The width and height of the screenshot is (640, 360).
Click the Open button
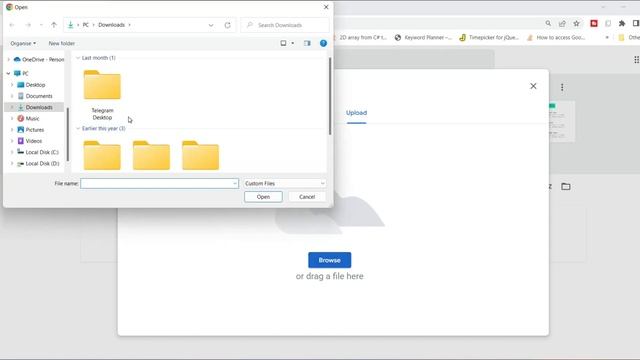click(x=263, y=197)
